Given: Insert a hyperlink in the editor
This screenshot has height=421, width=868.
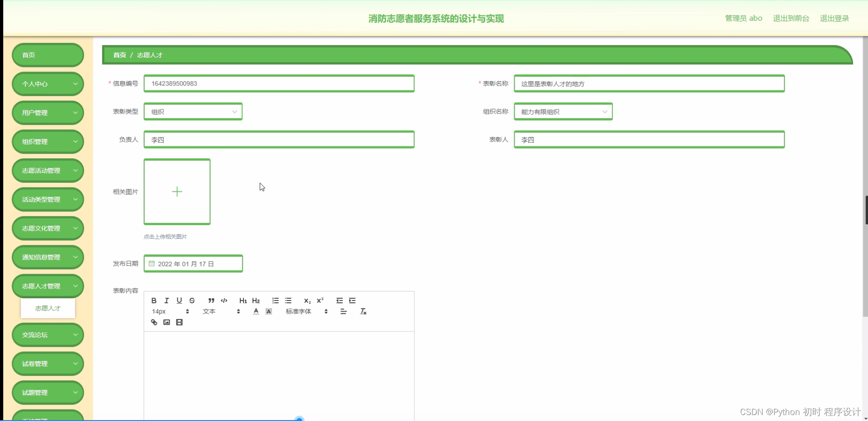Looking at the screenshot, I should 154,322.
